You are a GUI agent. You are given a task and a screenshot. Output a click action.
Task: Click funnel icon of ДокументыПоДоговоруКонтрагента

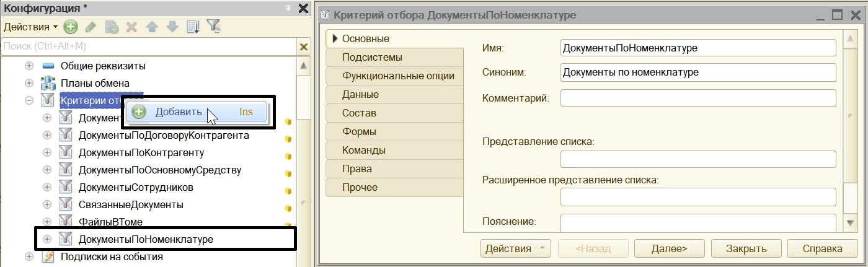(x=66, y=135)
